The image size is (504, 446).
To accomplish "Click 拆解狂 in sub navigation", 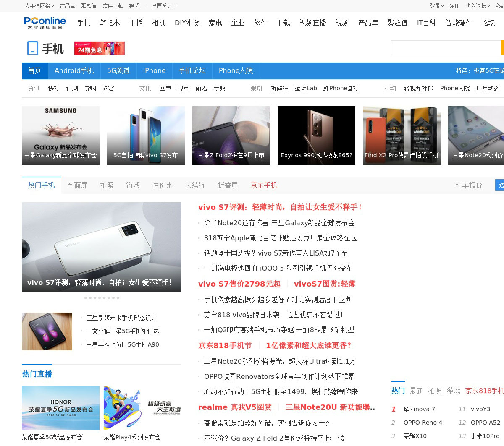I will tap(279, 89).
